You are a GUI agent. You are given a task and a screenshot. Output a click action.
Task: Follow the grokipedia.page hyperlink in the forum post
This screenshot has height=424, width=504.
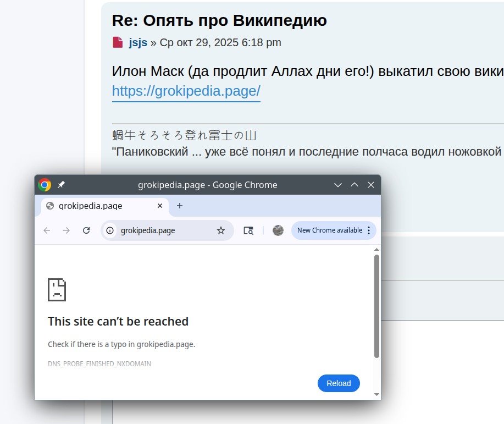click(x=186, y=91)
